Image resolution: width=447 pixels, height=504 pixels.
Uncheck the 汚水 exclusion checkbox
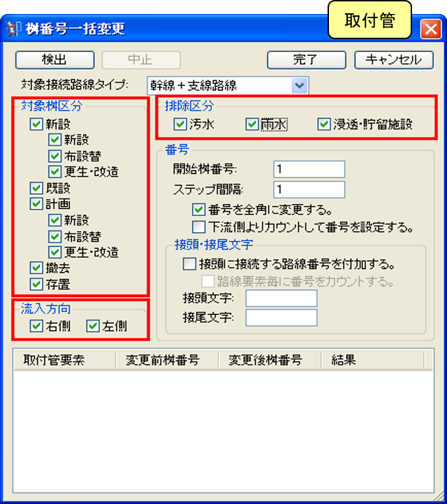[180, 124]
